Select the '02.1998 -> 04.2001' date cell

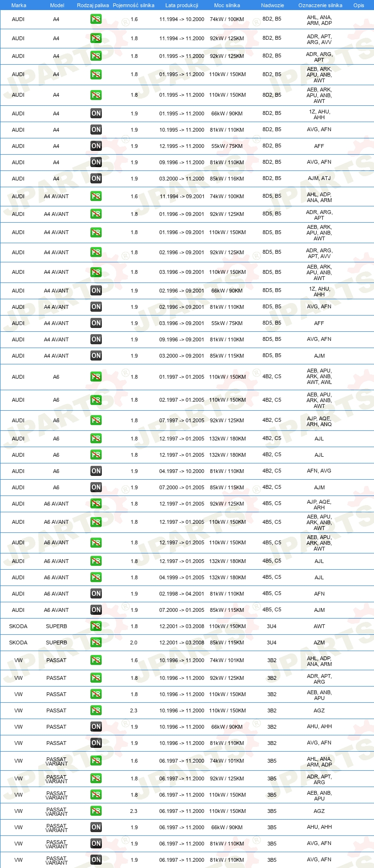[x=182, y=594]
